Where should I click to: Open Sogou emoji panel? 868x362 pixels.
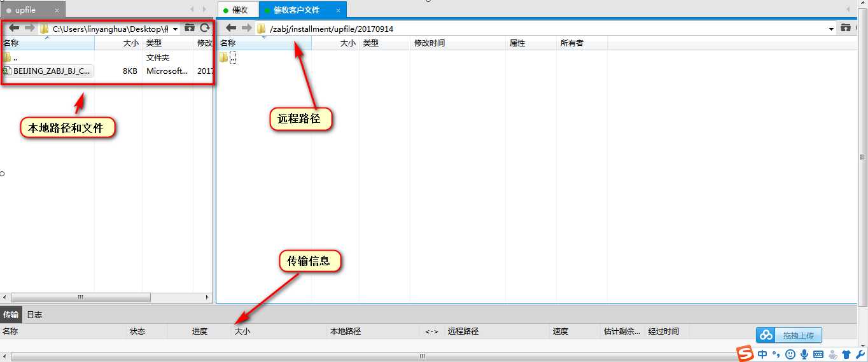tap(790, 354)
